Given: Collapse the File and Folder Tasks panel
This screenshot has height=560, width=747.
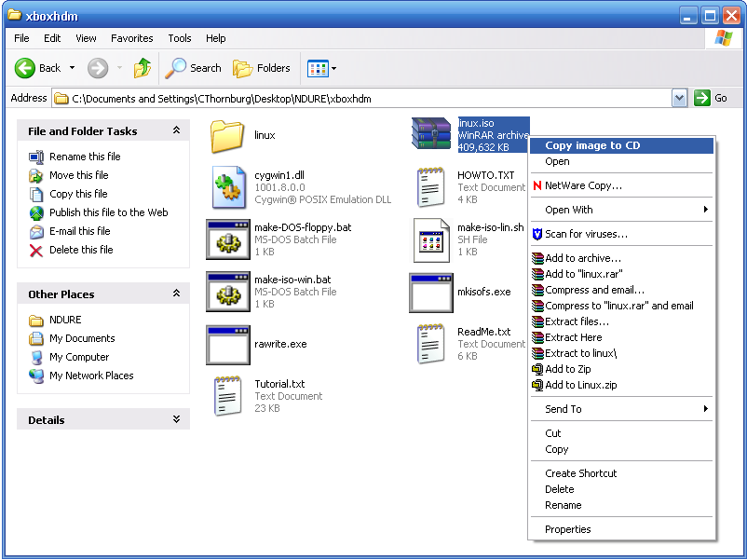Looking at the screenshot, I should pyautogui.click(x=176, y=131).
